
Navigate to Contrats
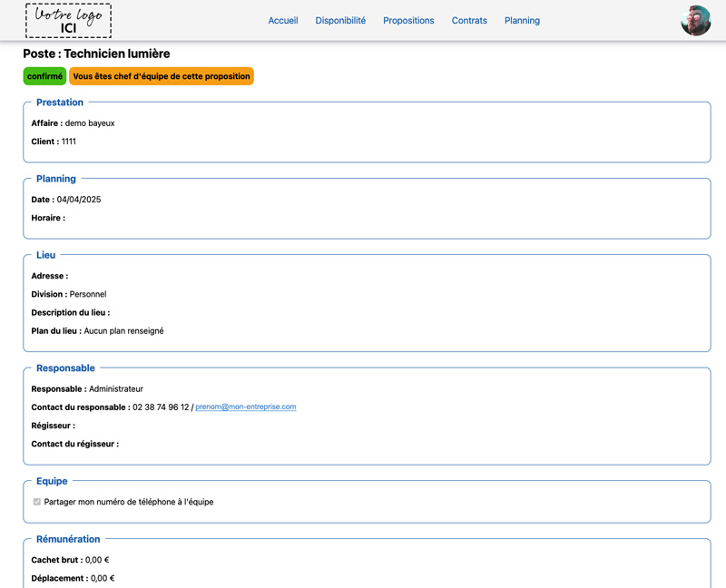pyautogui.click(x=469, y=20)
